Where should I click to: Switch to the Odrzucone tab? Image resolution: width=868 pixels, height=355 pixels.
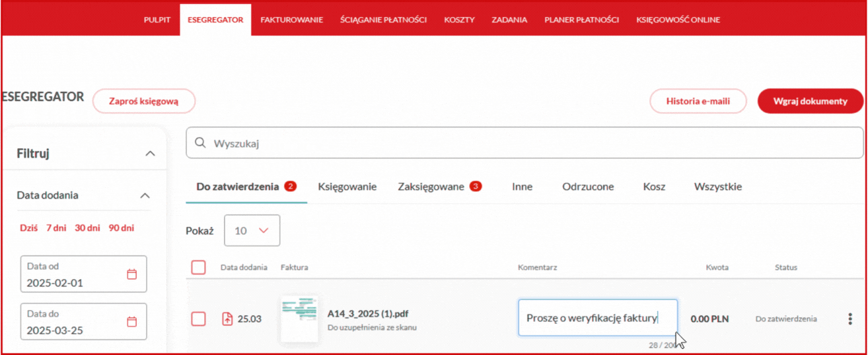tap(588, 187)
